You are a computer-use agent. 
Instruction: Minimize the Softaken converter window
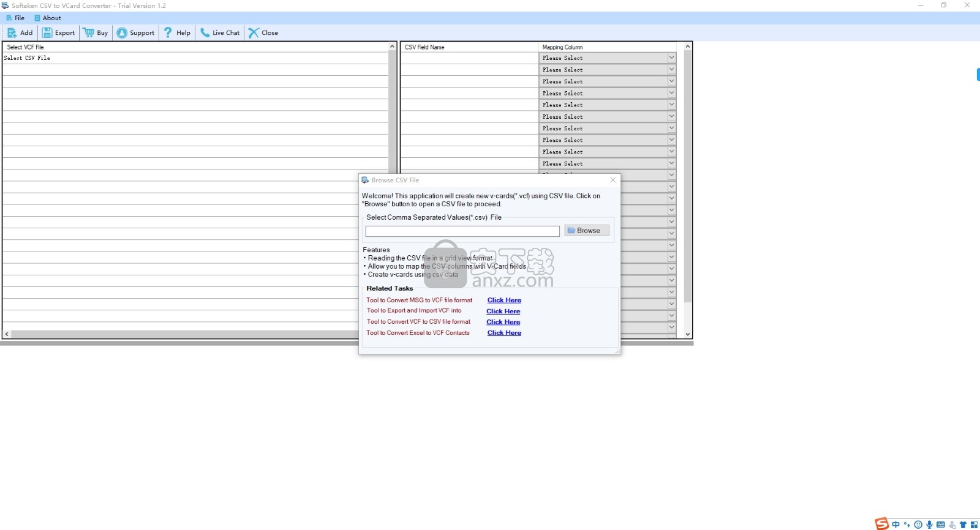921,5
